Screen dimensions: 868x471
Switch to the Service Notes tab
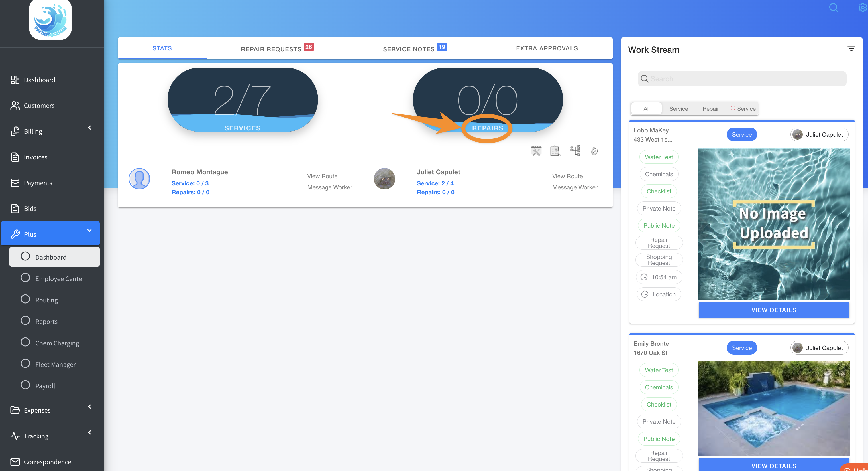[x=409, y=49]
